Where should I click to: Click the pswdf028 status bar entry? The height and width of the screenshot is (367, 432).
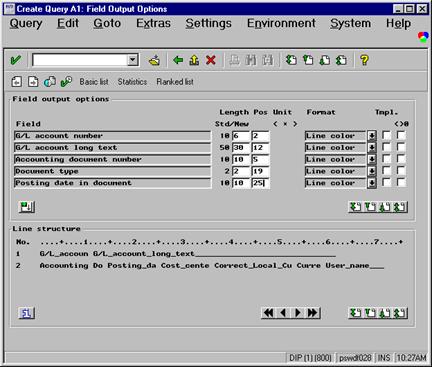[x=355, y=358]
